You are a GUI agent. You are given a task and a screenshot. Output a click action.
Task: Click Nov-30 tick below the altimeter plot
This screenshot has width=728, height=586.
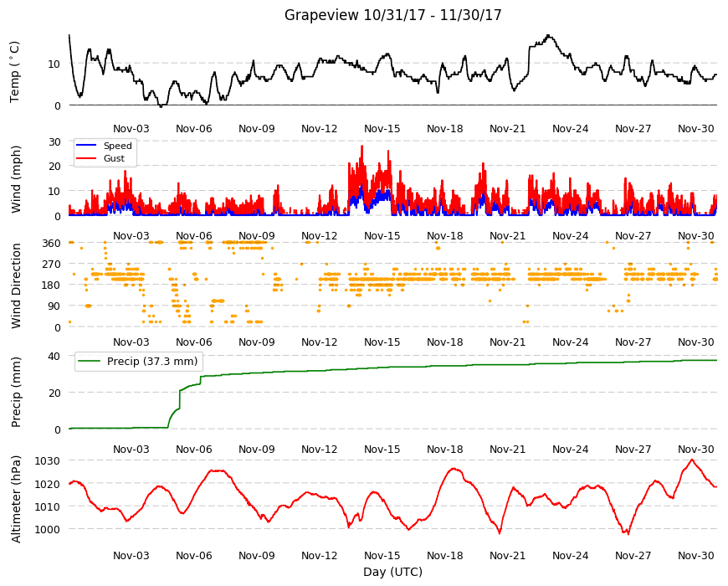696,555
